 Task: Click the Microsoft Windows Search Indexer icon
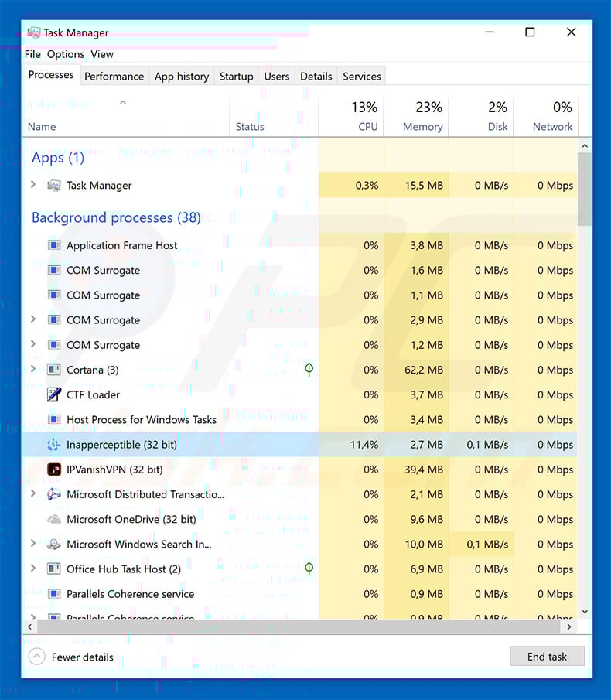(54, 545)
